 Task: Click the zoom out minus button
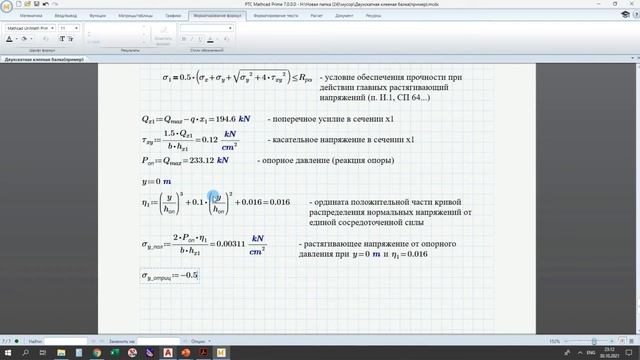click(566, 341)
